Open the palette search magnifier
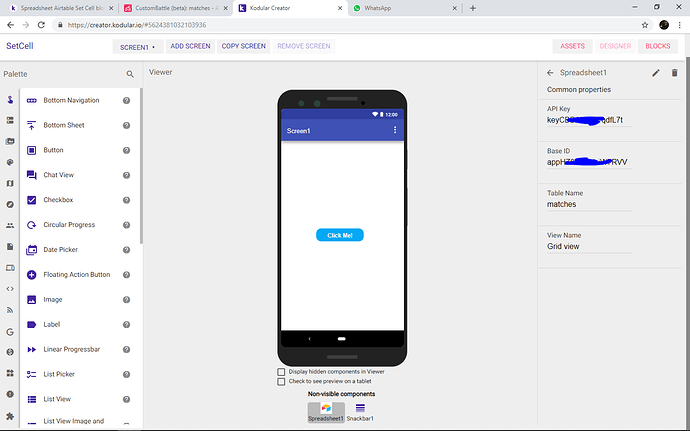The height and width of the screenshot is (431, 690). pyautogui.click(x=130, y=74)
